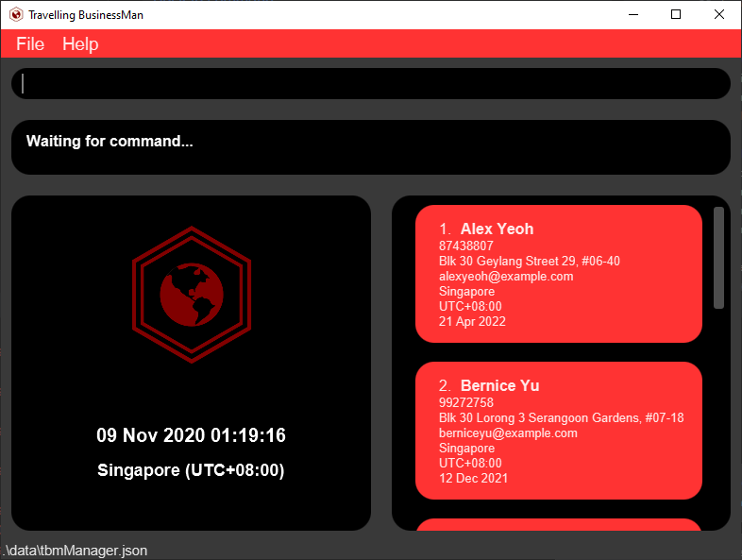
Task: Select the Bernice Yu contact card
Action: [558, 431]
